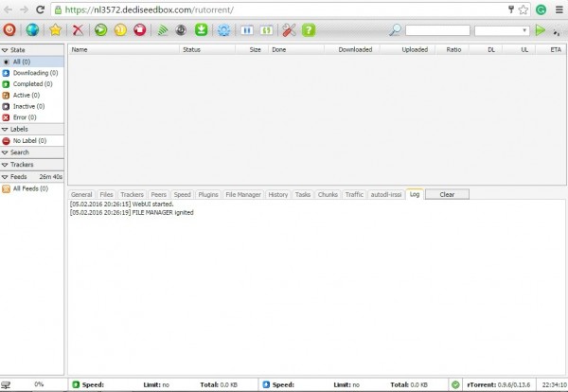Select Inactive (0) filter
The width and height of the screenshot is (568, 392).
(x=32, y=106)
